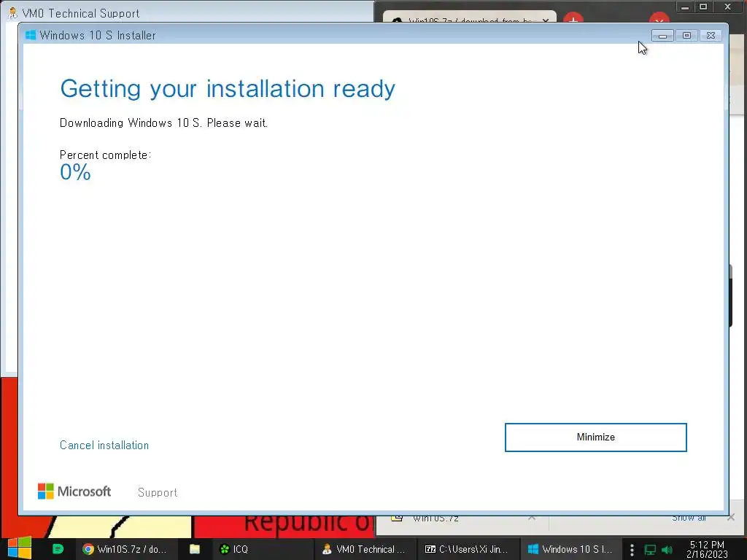Open the green chat app in taskbar
The height and width of the screenshot is (560, 747).
(x=58, y=549)
